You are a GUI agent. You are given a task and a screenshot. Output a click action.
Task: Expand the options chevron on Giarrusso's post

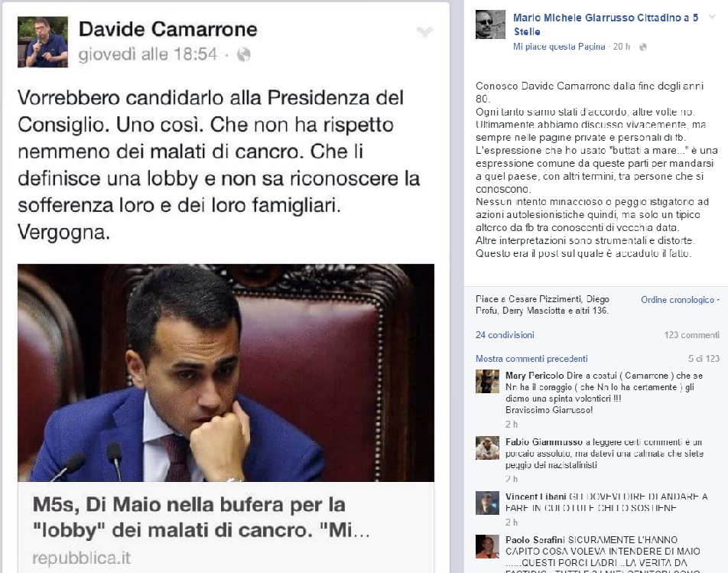(712, 17)
